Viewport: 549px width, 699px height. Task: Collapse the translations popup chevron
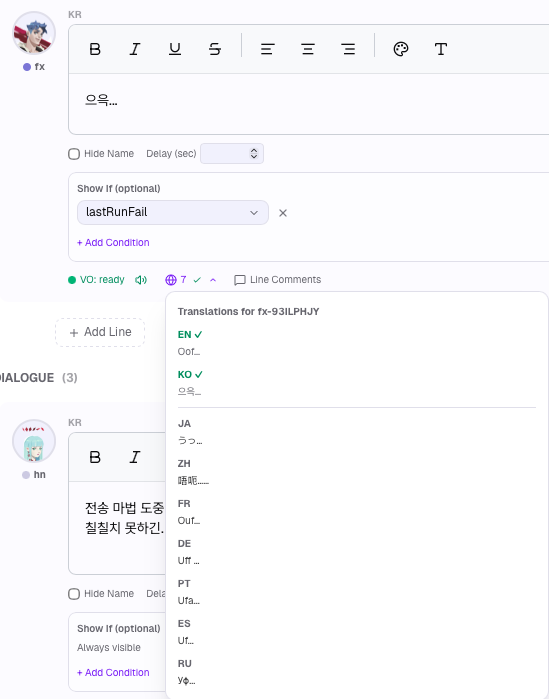[x=213, y=280]
